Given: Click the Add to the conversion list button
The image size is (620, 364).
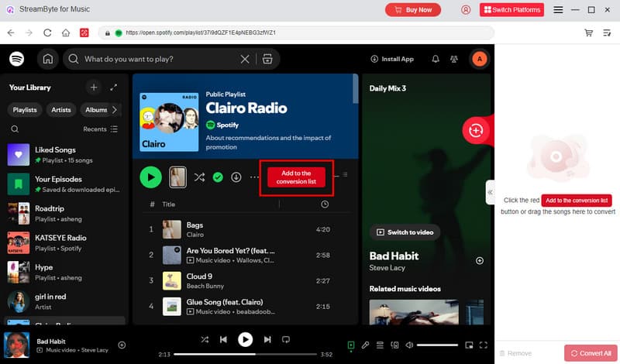Looking at the screenshot, I should tap(296, 177).
